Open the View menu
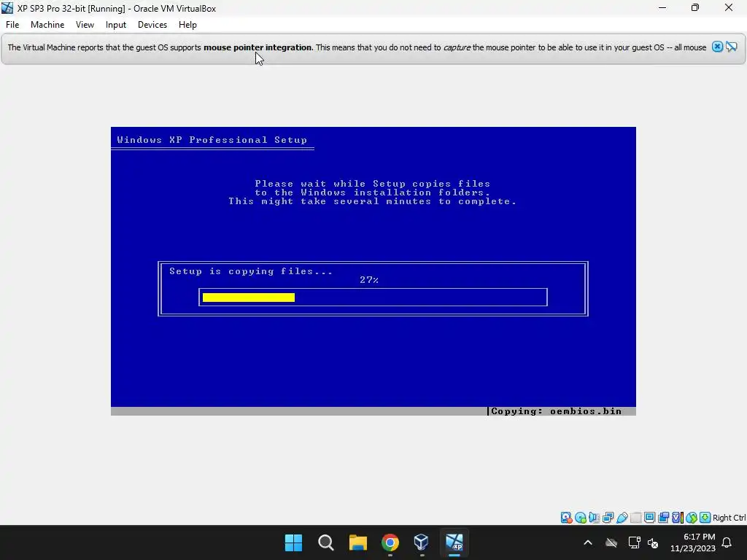 85,25
